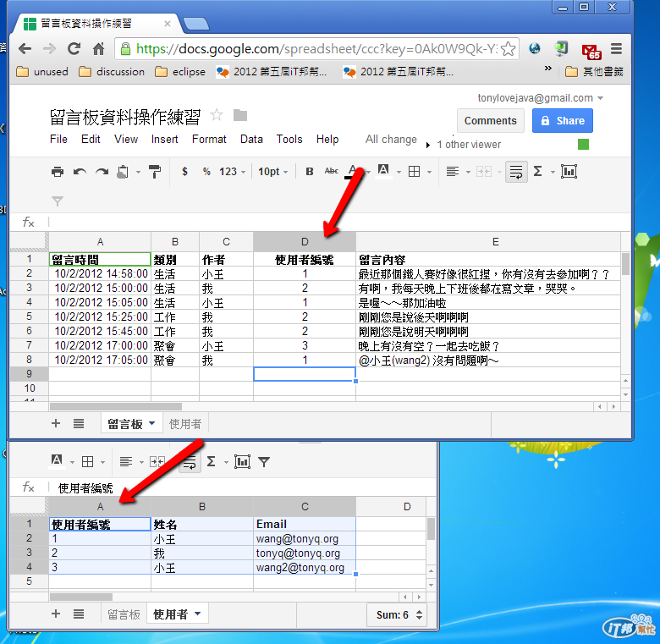Click the text color icon in top toolbar
660x644 pixels.
coord(353,171)
